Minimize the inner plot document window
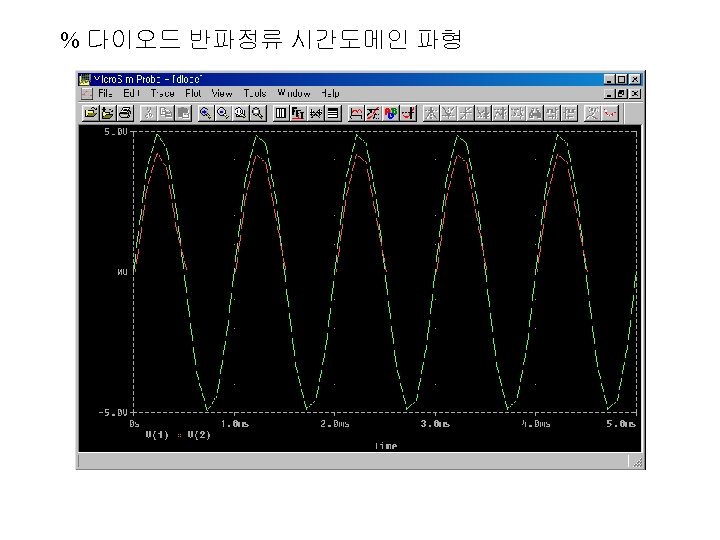720x540 pixels. tap(609, 94)
